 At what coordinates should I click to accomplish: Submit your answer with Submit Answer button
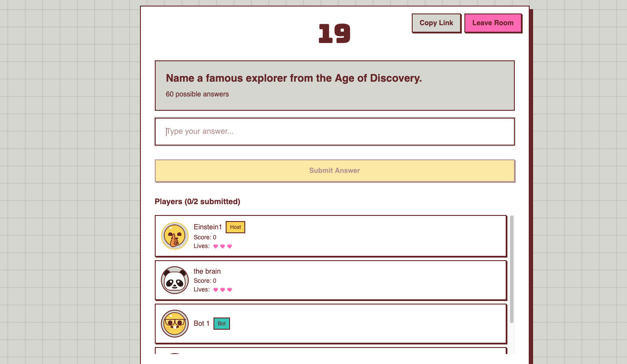click(334, 171)
